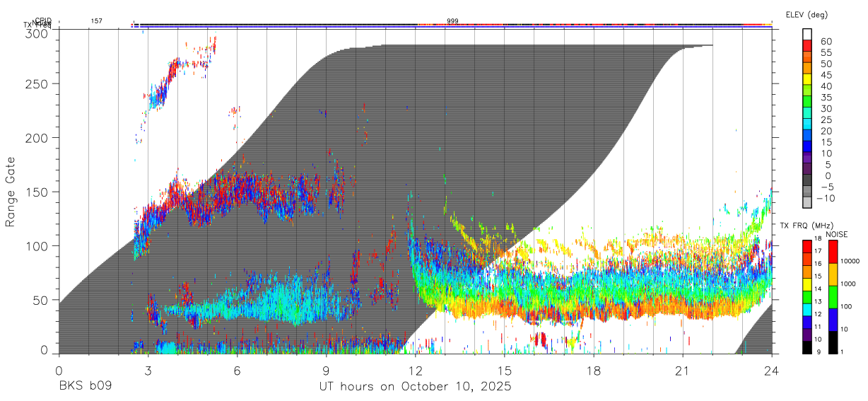Click the cyan segment of the TX FRQ bar

pos(807,309)
